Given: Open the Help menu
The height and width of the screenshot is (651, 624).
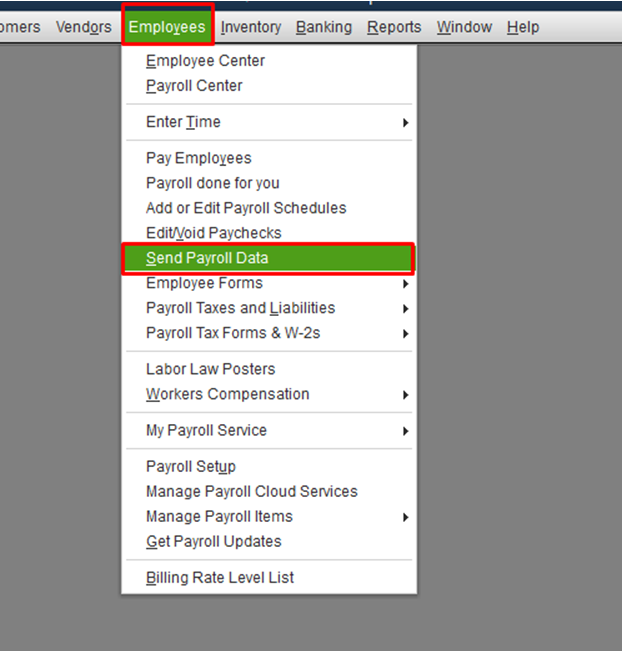Looking at the screenshot, I should click(523, 27).
